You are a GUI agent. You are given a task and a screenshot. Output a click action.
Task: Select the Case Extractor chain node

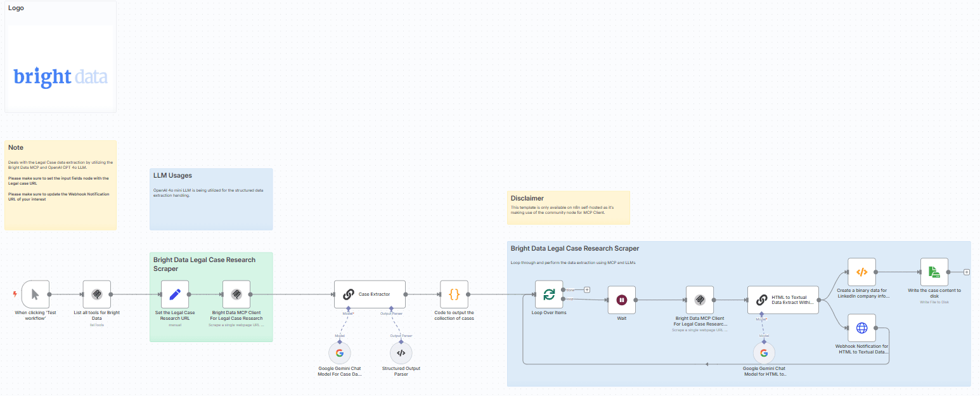point(370,294)
